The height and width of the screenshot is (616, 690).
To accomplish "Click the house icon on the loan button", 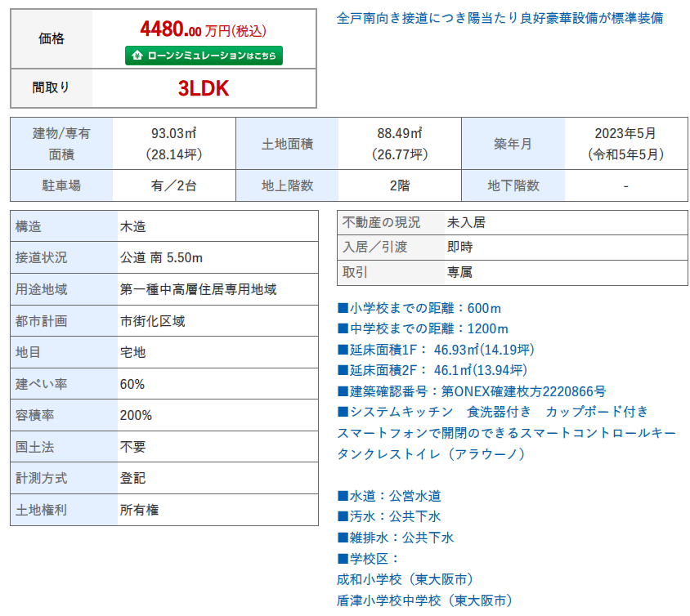I will [136, 56].
